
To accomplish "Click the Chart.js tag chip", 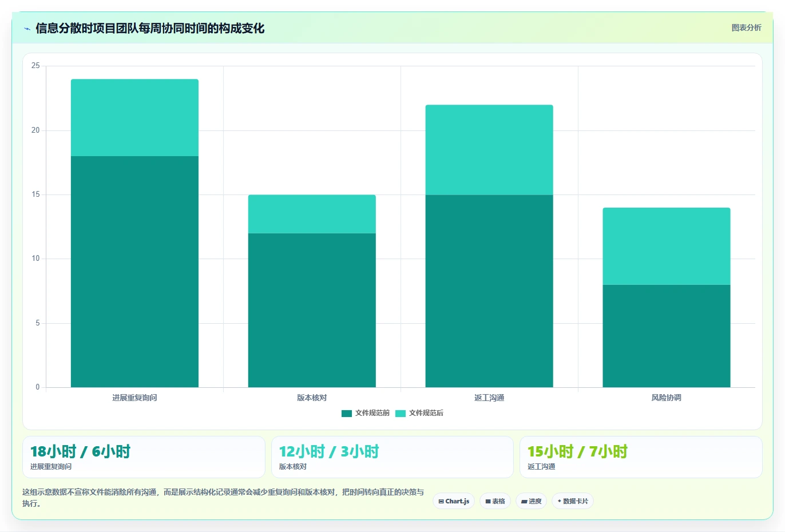I will (x=454, y=501).
